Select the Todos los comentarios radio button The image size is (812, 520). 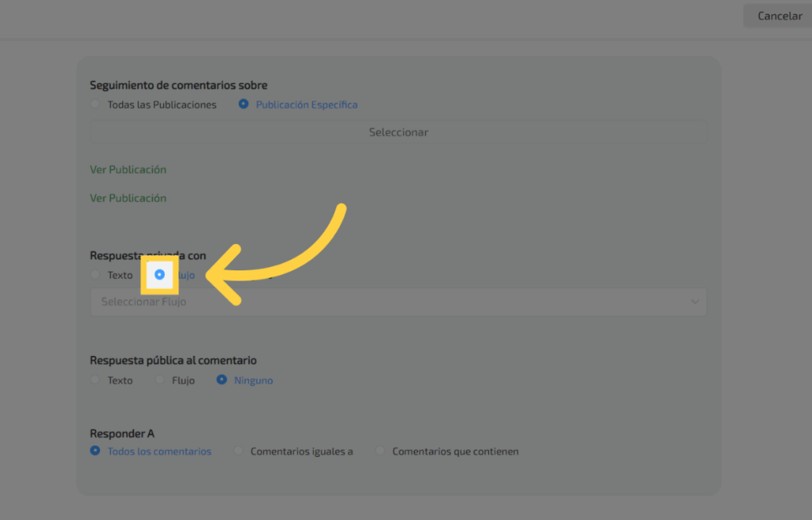[95, 451]
